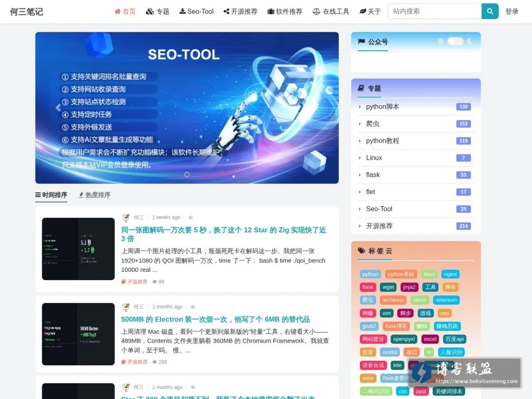
Task: Click the nginx tag
Action: (x=450, y=274)
